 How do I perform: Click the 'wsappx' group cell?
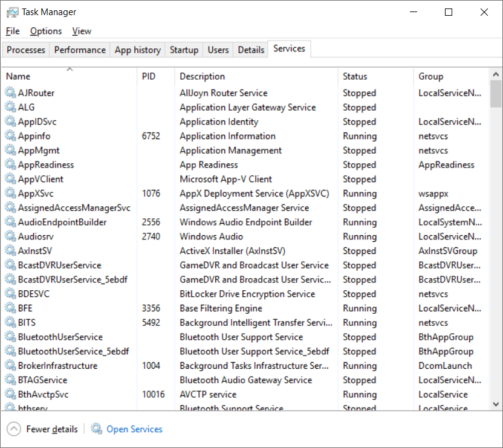(x=433, y=194)
